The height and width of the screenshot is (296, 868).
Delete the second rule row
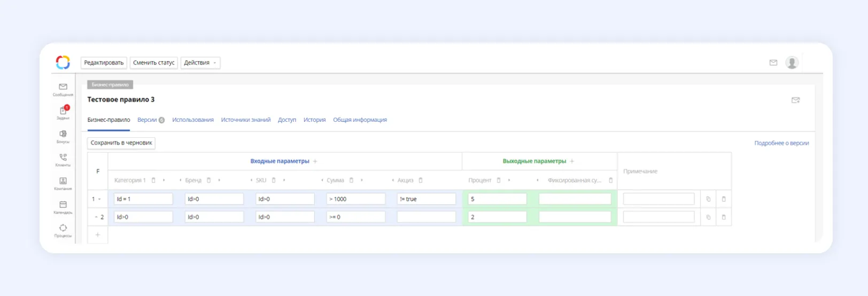click(724, 217)
